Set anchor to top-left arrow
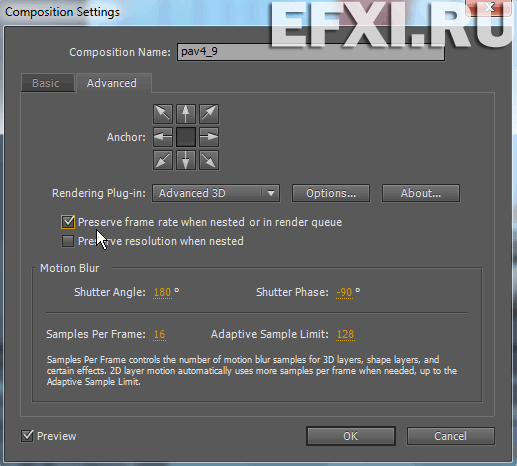Image resolution: width=517 pixels, height=466 pixels. (163, 114)
